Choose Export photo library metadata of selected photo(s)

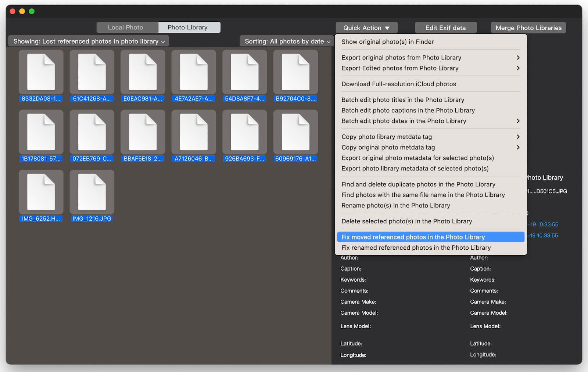click(431, 169)
